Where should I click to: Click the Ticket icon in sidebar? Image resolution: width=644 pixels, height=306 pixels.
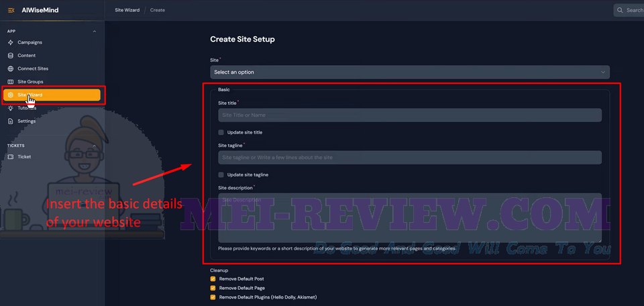[x=11, y=156]
